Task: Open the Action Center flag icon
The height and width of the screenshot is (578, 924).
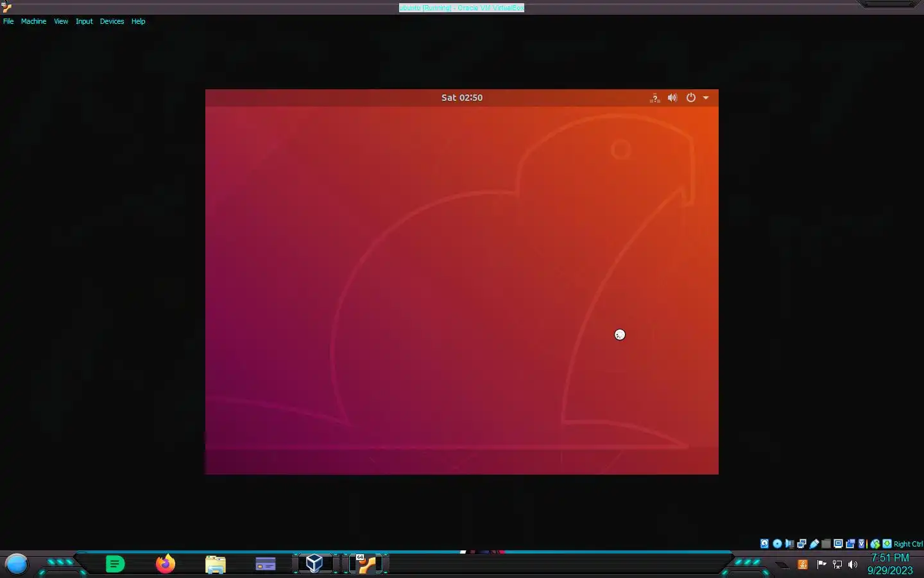Action: (x=821, y=565)
